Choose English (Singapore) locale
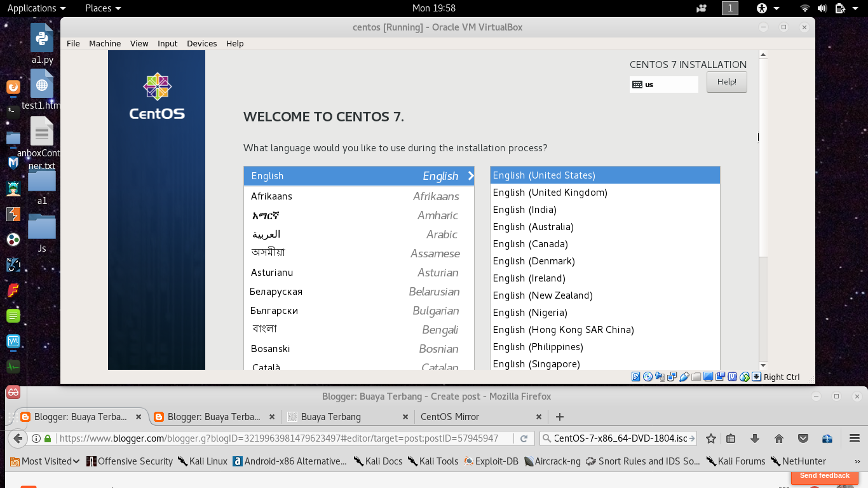Image resolution: width=868 pixels, height=488 pixels. coord(605,363)
